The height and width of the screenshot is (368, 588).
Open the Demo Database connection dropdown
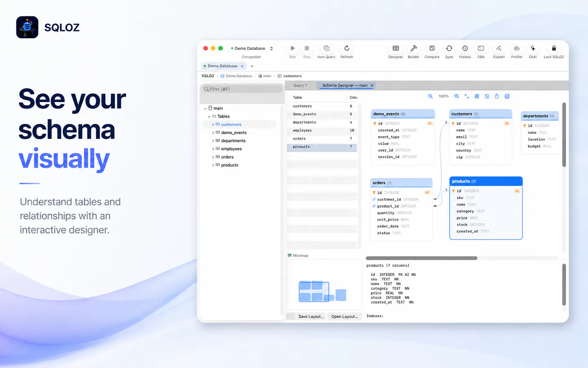[252, 48]
